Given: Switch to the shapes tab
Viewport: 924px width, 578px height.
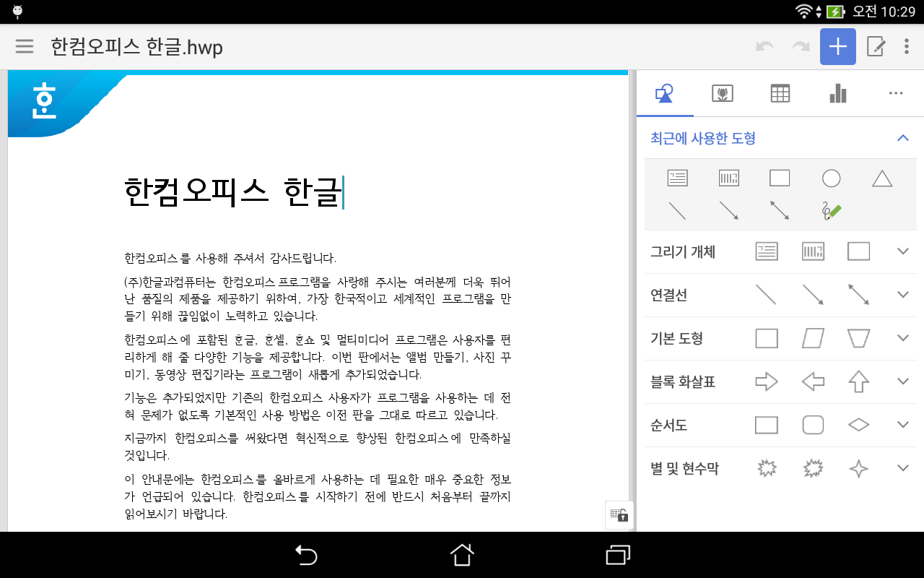Looking at the screenshot, I should [664, 93].
